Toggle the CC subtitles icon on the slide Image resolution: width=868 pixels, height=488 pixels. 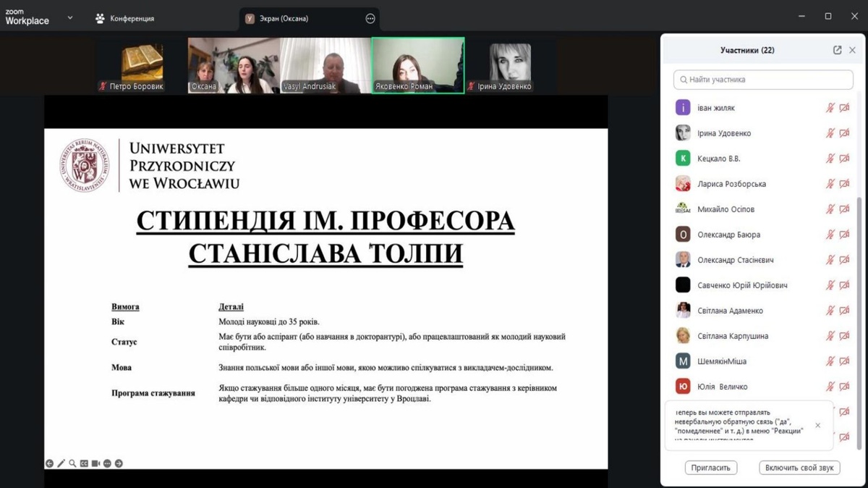pyautogui.click(x=84, y=463)
